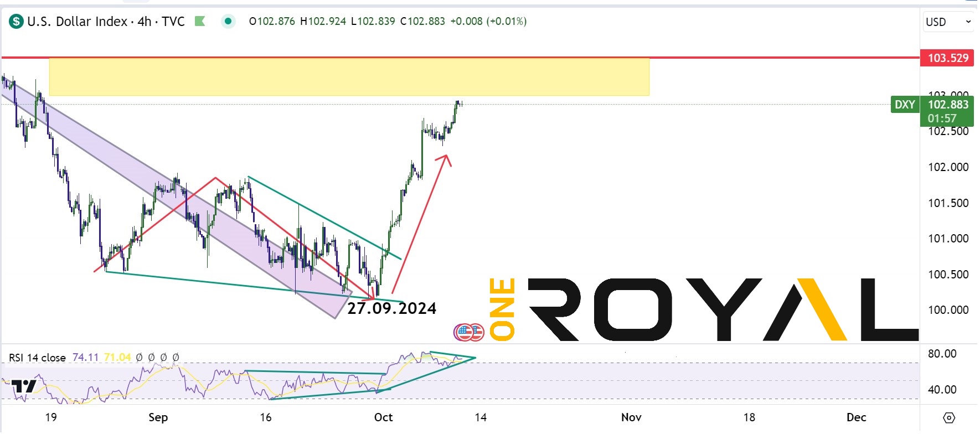980x434 pixels.
Task: Click the US flags event icon
Action: click(x=469, y=332)
